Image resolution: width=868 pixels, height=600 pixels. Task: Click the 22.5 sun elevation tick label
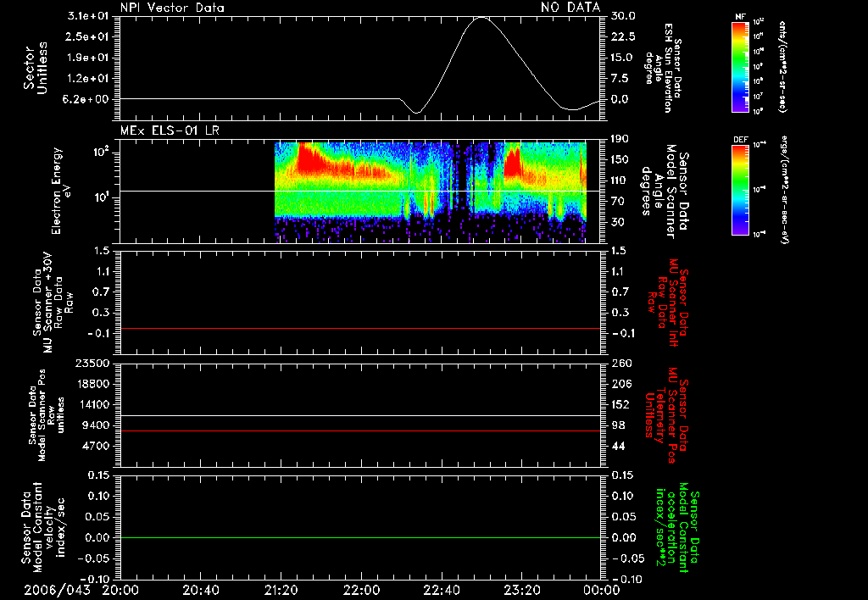pos(623,36)
